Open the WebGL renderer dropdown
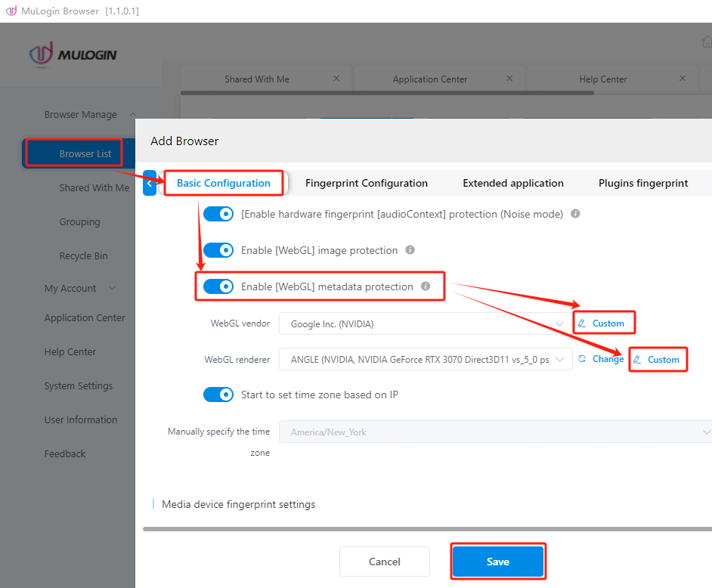This screenshot has width=712, height=588. click(x=426, y=359)
